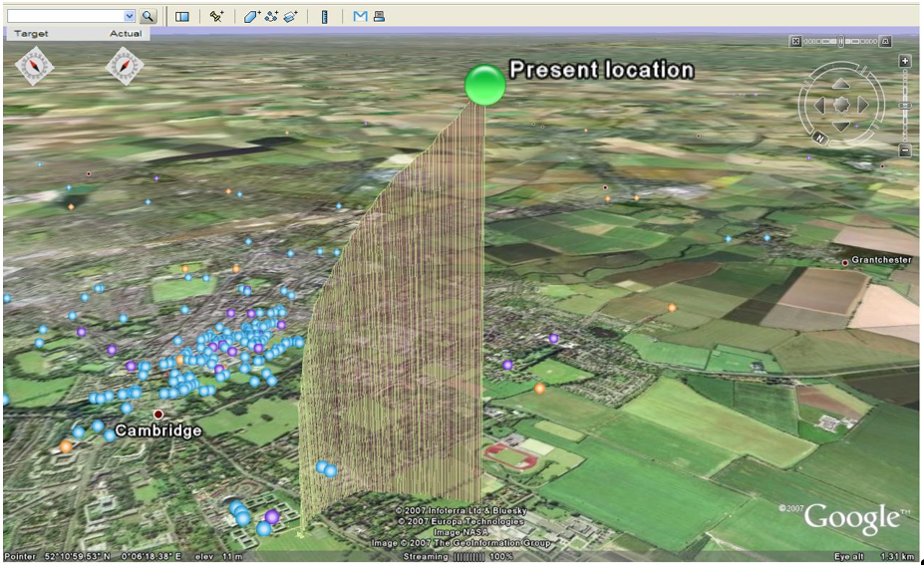924x565 pixels.
Task: Pan the view right with the arrow
Action: pyautogui.click(x=863, y=105)
